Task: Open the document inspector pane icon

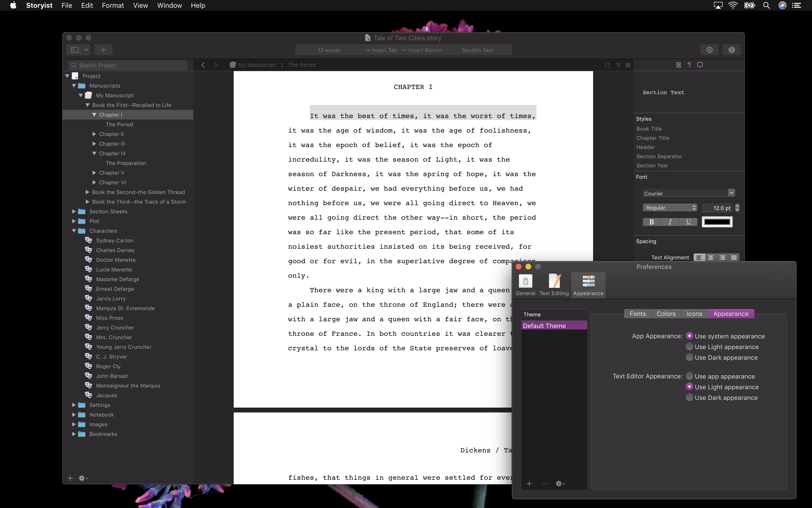Action: [x=678, y=65]
